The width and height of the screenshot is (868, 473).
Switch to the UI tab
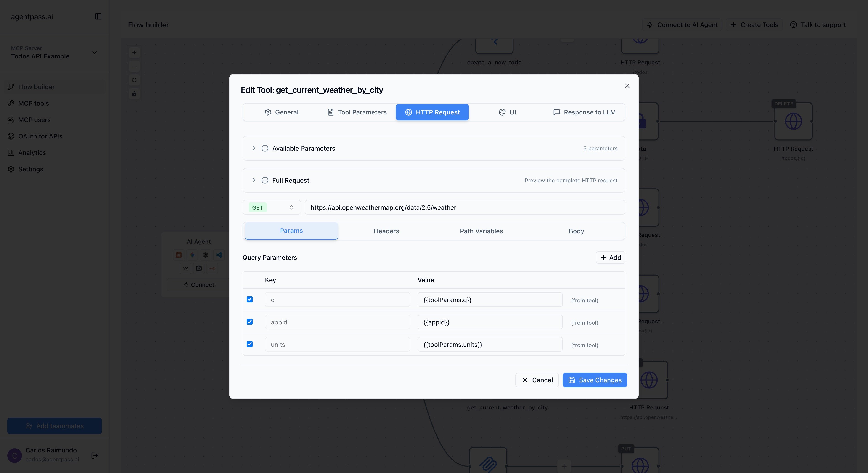coord(507,112)
